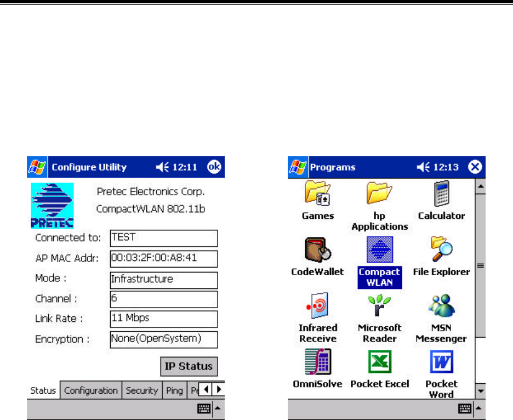The height and width of the screenshot is (420, 513).
Task: Open the Security tab
Action: (142, 390)
